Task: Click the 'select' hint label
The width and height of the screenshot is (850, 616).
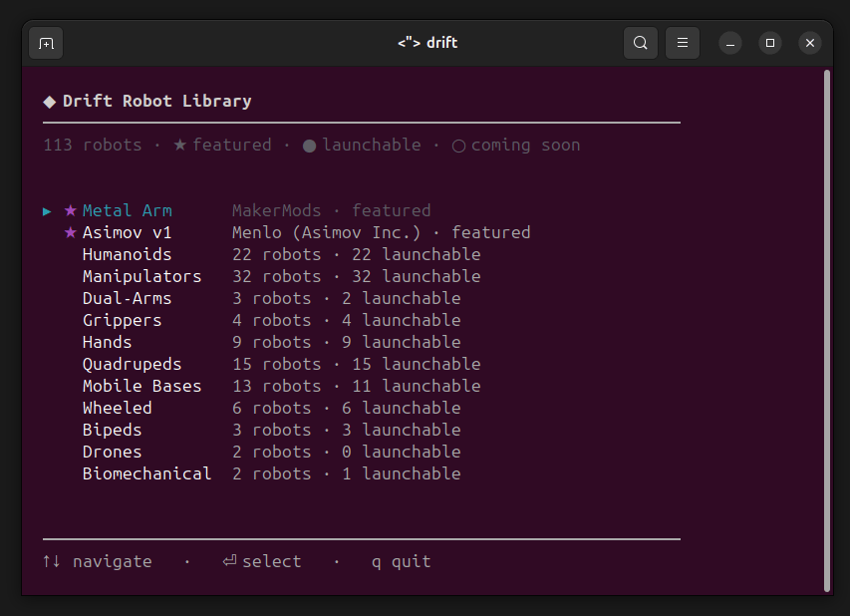Action: [x=272, y=561]
